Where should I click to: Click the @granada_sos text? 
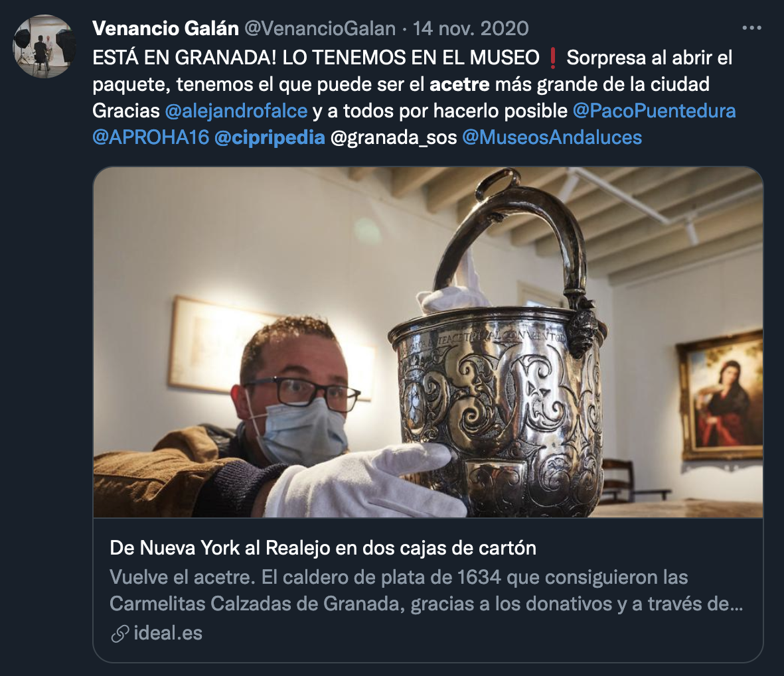pyautogui.click(x=394, y=137)
